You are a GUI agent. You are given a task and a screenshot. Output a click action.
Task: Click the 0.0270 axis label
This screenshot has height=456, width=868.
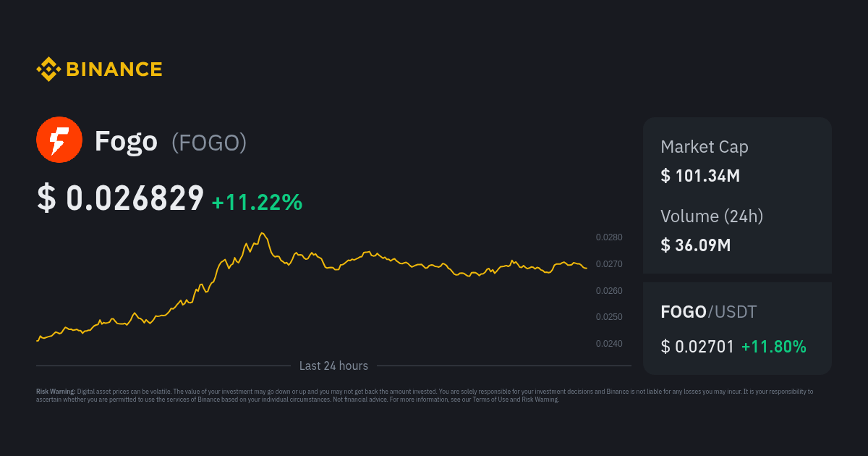pyautogui.click(x=609, y=264)
